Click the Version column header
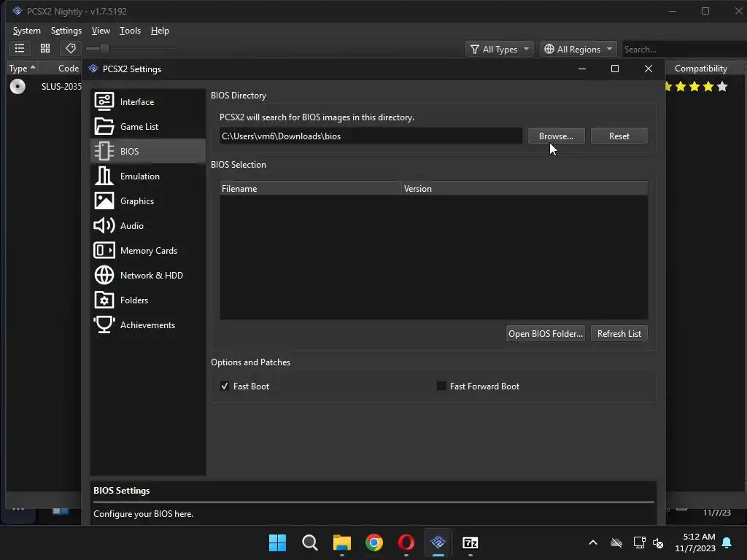The height and width of the screenshot is (560, 747). coord(525,189)
